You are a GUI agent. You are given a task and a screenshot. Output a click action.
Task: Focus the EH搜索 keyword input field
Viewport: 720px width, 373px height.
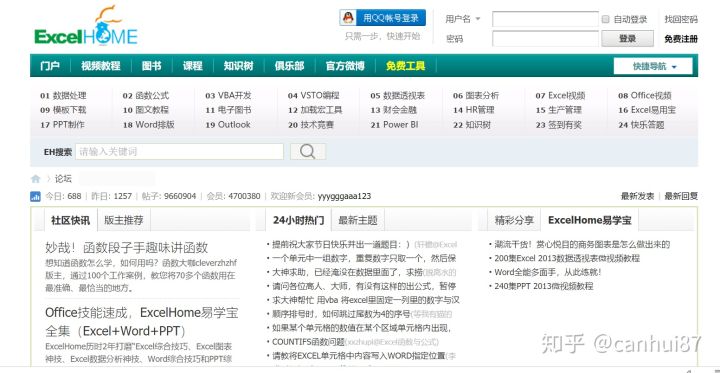(x=179, y=152)
